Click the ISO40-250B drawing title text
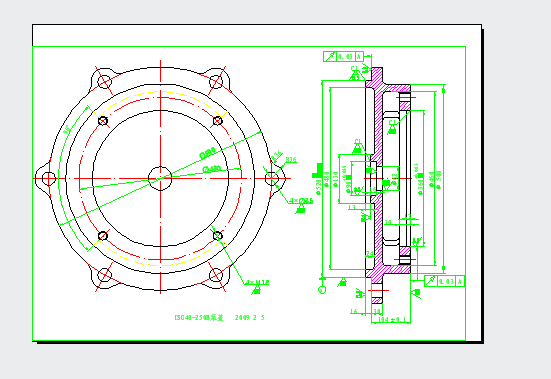551x379 pixels. [x=199, y=318]
